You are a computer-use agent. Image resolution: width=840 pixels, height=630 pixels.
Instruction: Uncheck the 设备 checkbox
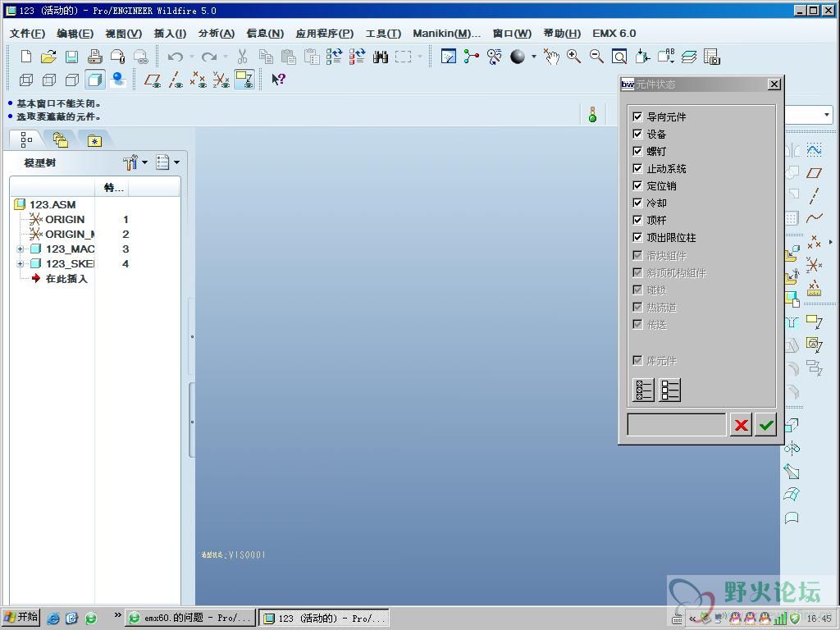point(637,134)
